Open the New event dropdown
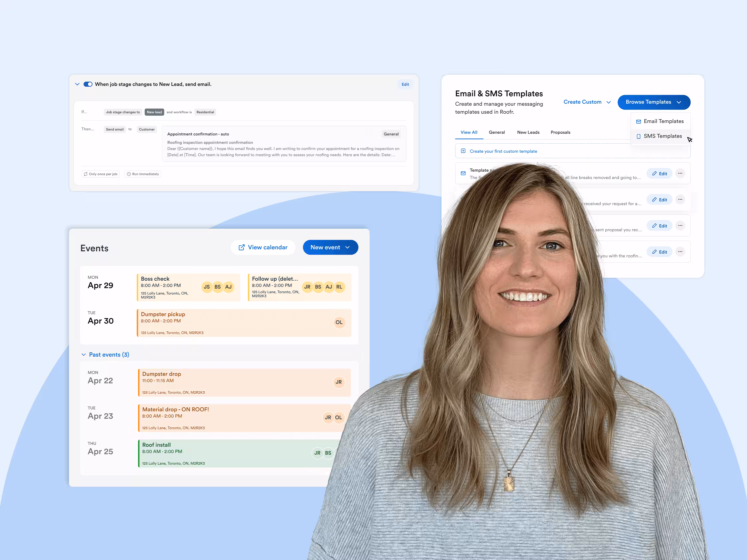 [x=330, y=247]
